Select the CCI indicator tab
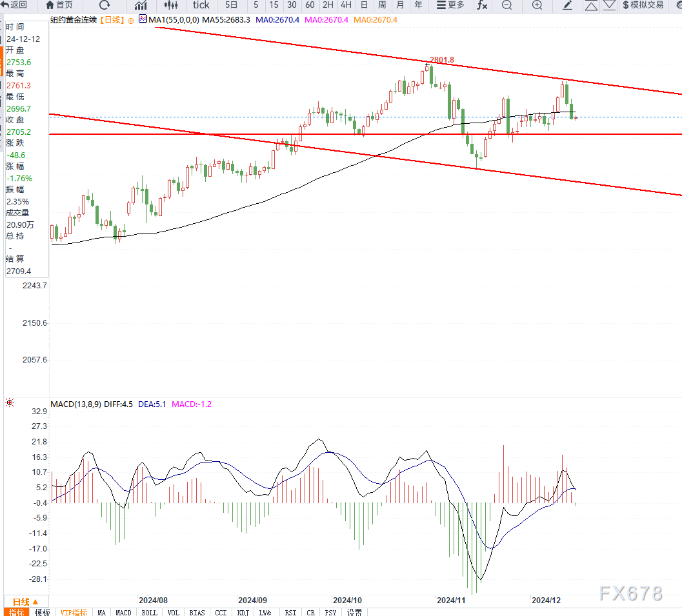This screenshot has width=682, height=616. point(221,612)
